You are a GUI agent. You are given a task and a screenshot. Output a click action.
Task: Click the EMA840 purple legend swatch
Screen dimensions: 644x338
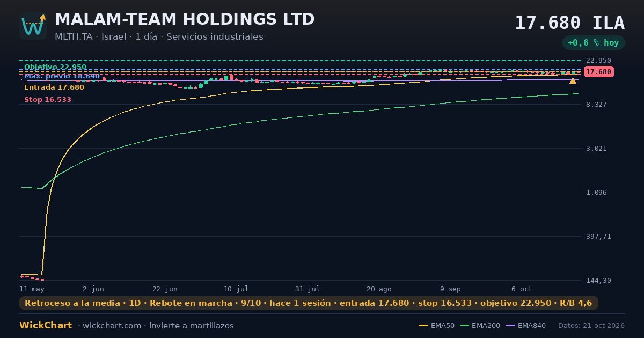coord(510,326)
